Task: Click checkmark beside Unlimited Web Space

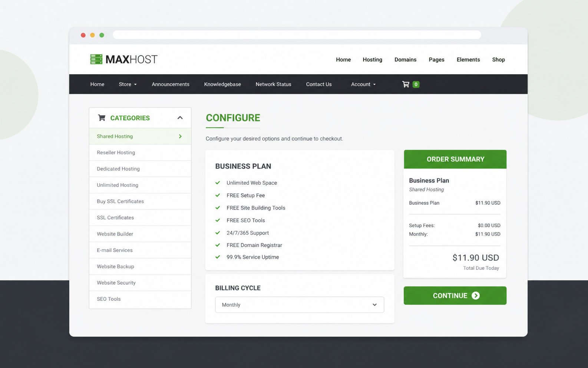Action: pos(218,183)
